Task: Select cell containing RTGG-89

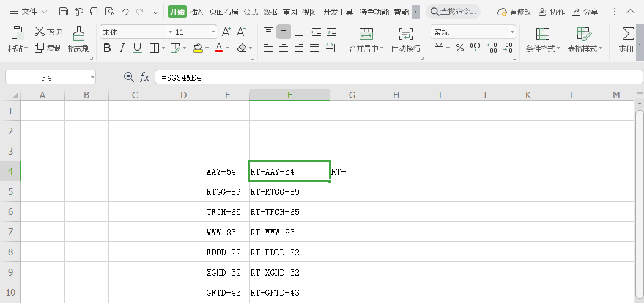Action: tap(227, 191)
